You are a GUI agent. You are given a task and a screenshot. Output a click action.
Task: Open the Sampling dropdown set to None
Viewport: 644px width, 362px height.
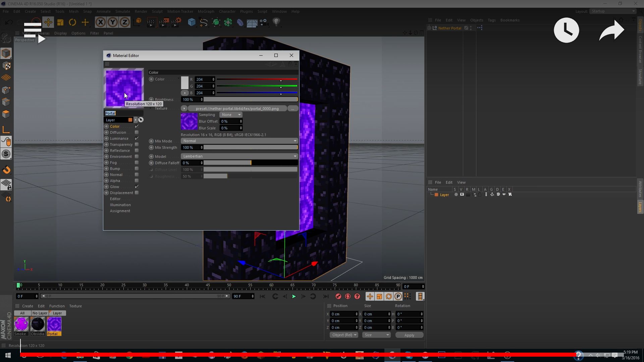(x=231, y=115)
